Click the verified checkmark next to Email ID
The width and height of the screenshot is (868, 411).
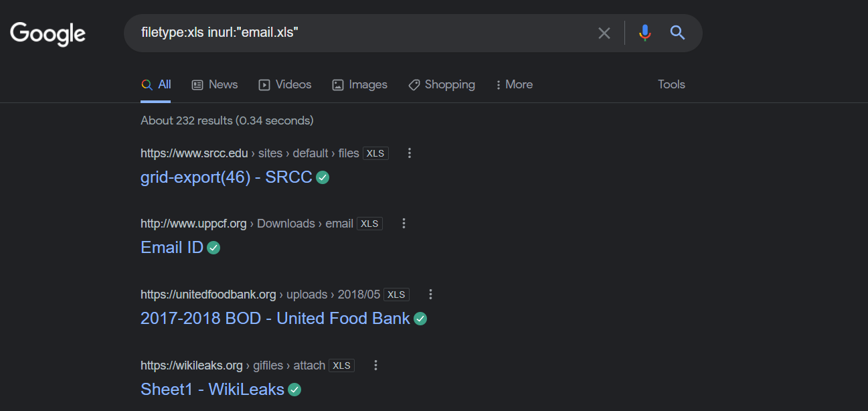click(x=213, y=247)
